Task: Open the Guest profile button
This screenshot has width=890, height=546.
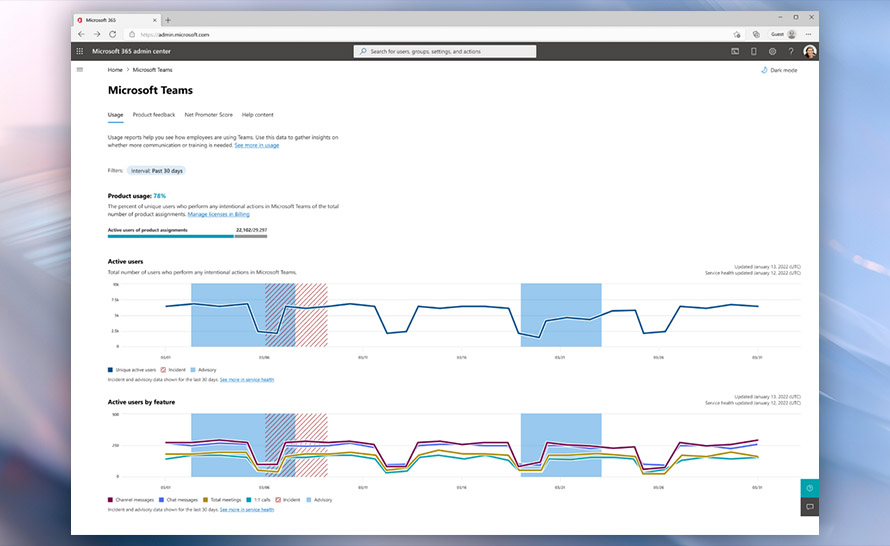Action: 783,35
